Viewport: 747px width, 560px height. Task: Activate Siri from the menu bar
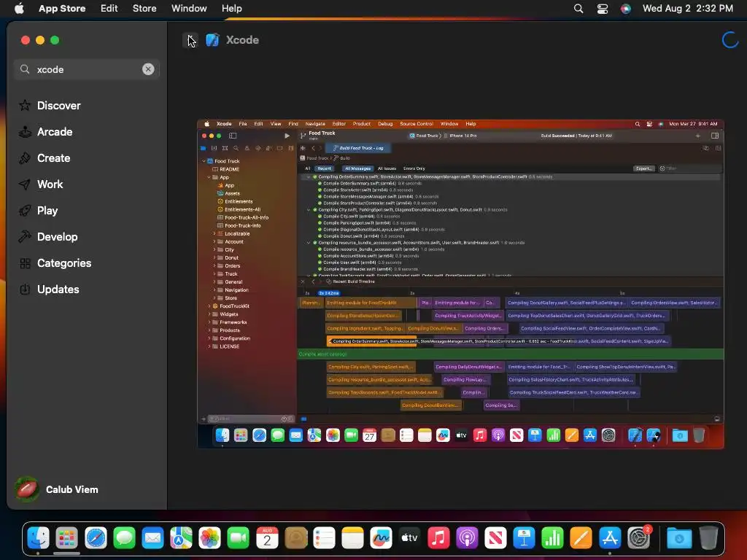tap(625, 8)
